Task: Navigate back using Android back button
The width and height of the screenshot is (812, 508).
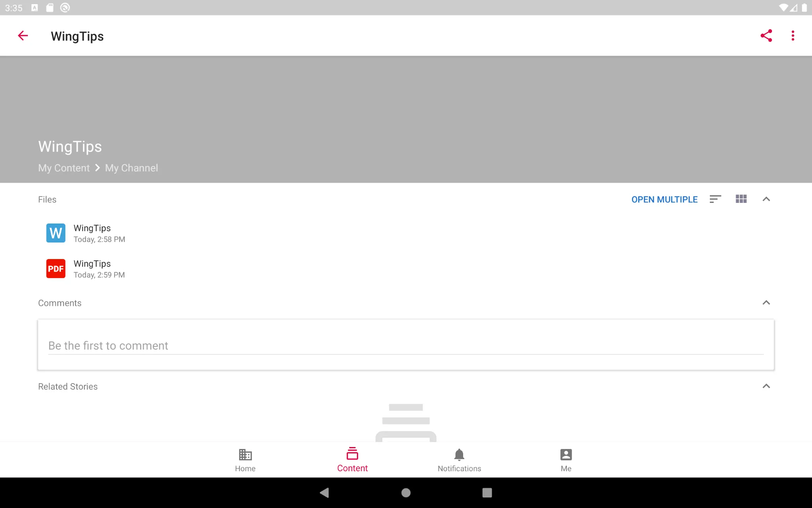Action: pyautogui.click(x=325, y=491)
